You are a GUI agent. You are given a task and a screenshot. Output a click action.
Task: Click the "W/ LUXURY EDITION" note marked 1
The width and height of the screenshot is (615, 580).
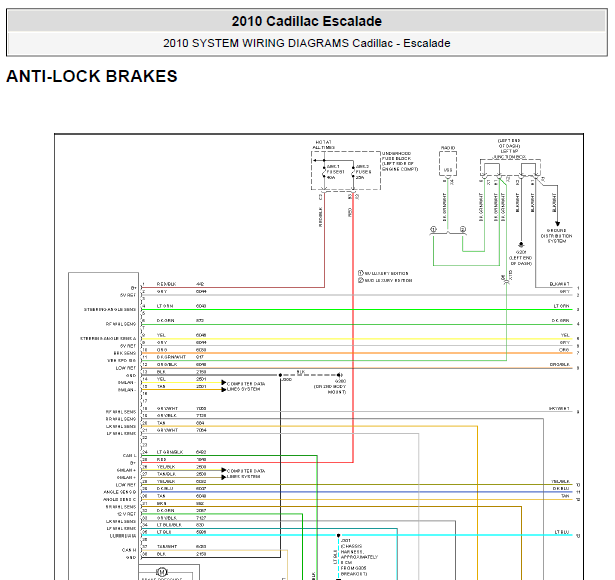point(383,273)
